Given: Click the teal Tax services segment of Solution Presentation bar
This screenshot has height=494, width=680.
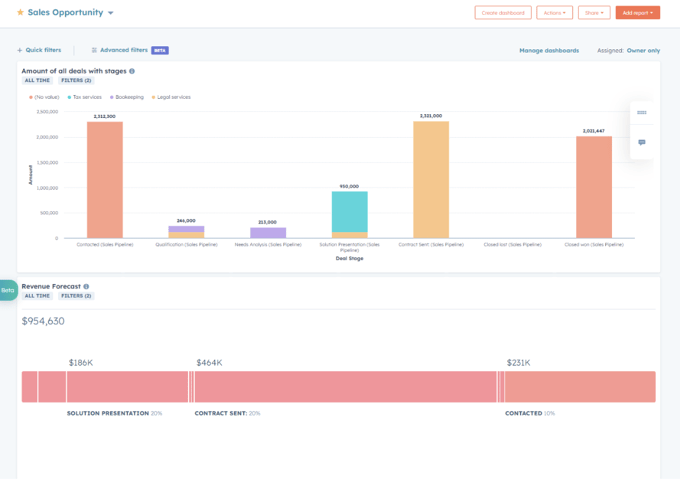Looking at the screenshot, I should (x=350, y=212).
